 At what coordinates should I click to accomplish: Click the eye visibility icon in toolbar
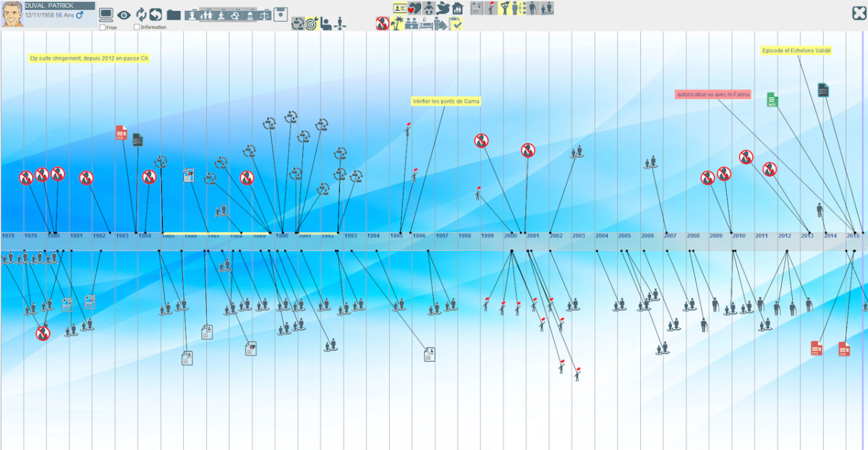coord(124,14)
